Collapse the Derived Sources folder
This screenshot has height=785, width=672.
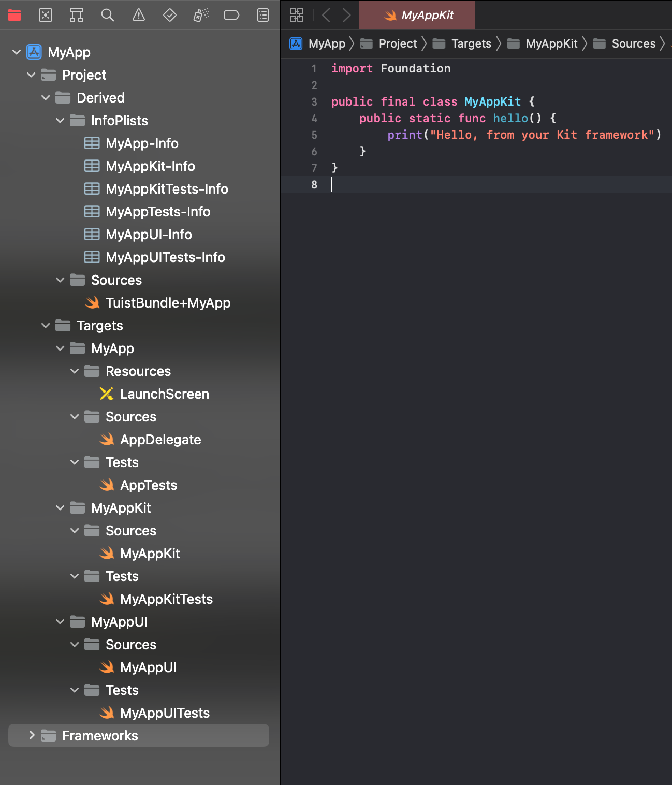point(60,280)
